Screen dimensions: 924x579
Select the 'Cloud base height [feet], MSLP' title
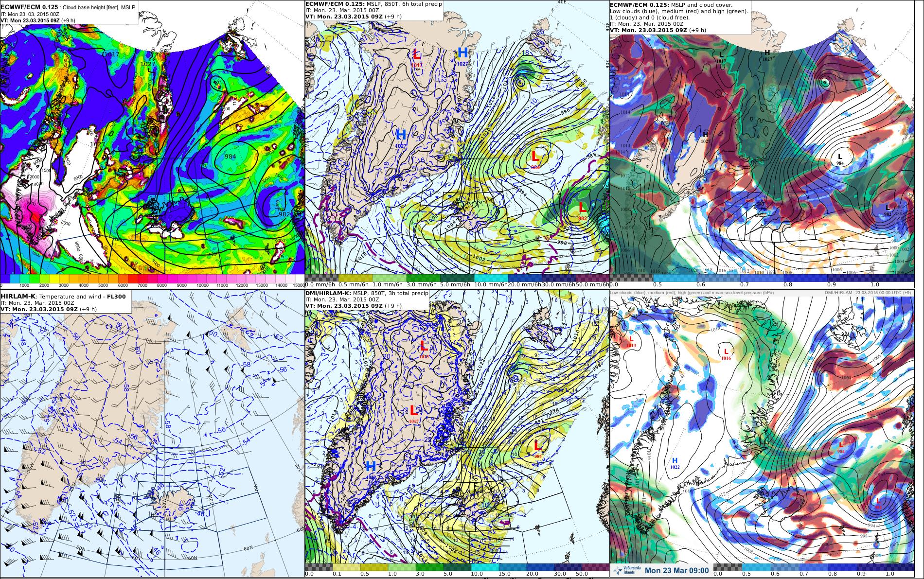tap(99, 8)
